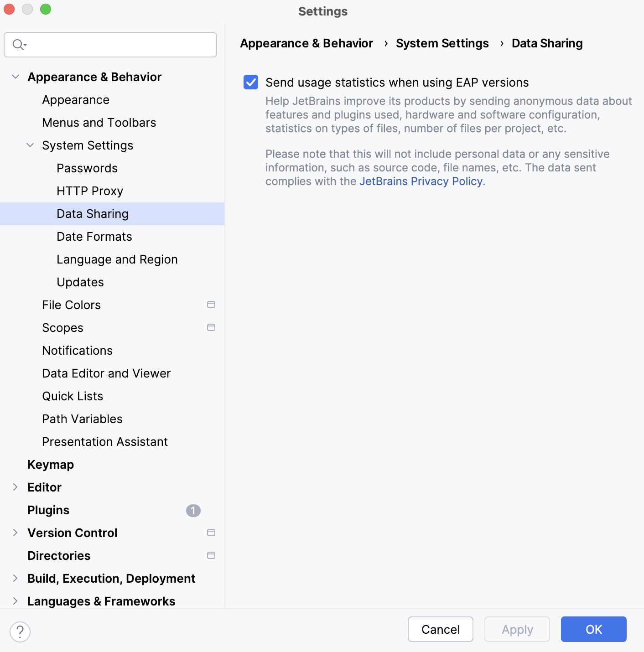Expand Build, Execution, Deployment section
The height and width of the screenshot is (652, 644).
[16, 578]
